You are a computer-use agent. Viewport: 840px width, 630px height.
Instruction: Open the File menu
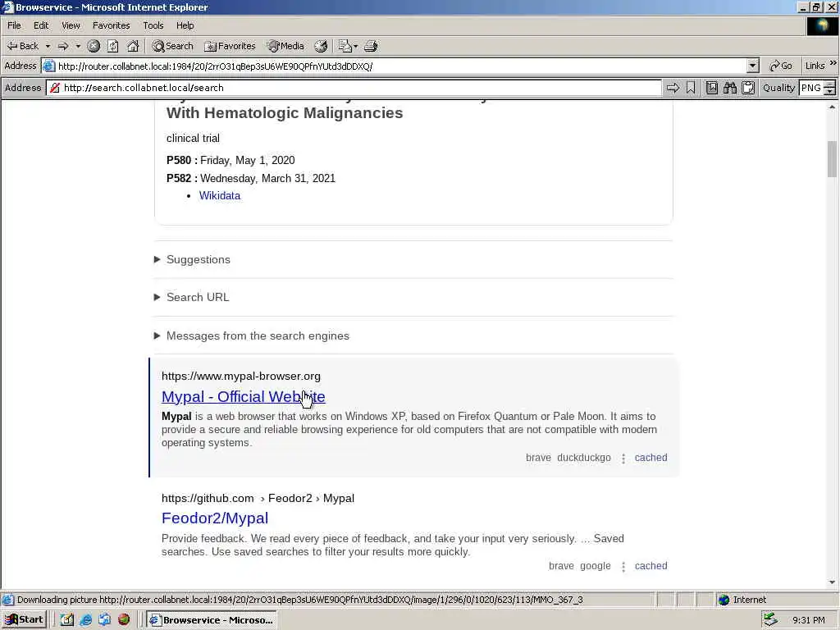[x=15, y=25]
